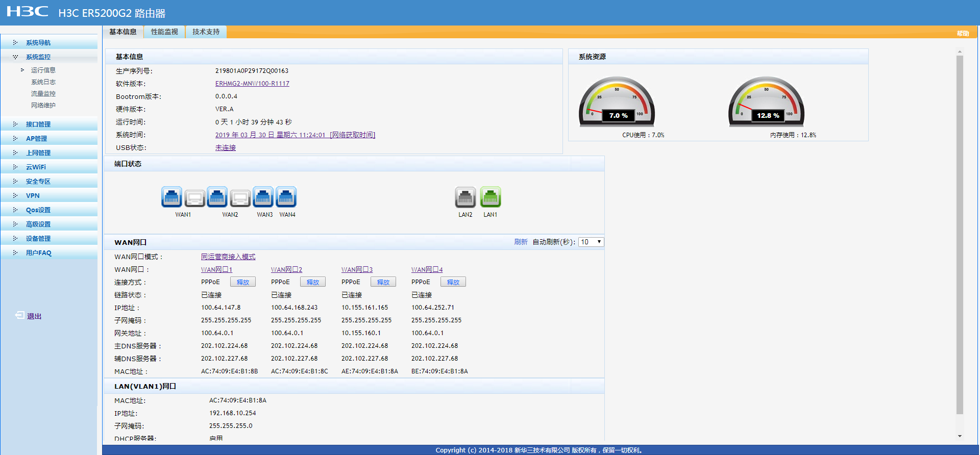This screenshot has width=980, height=455.
Task: Open the 用户FAQ sidebar item
Action: 49,252
